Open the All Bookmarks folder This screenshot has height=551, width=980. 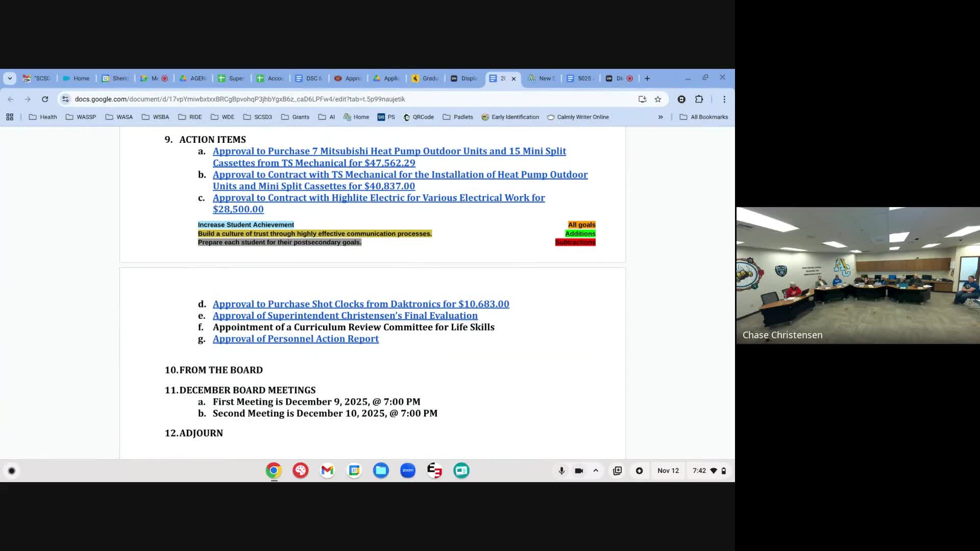pyautogui.click(x=704, y=117)
